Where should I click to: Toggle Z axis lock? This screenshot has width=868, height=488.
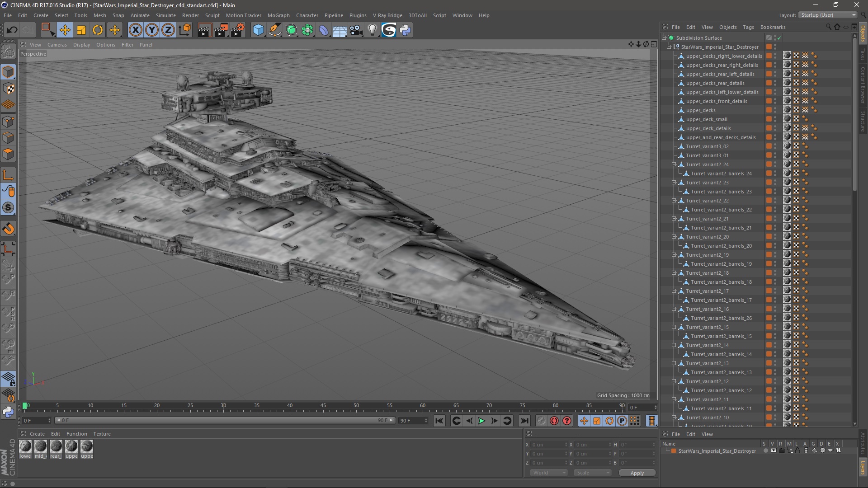coord(168,30)
